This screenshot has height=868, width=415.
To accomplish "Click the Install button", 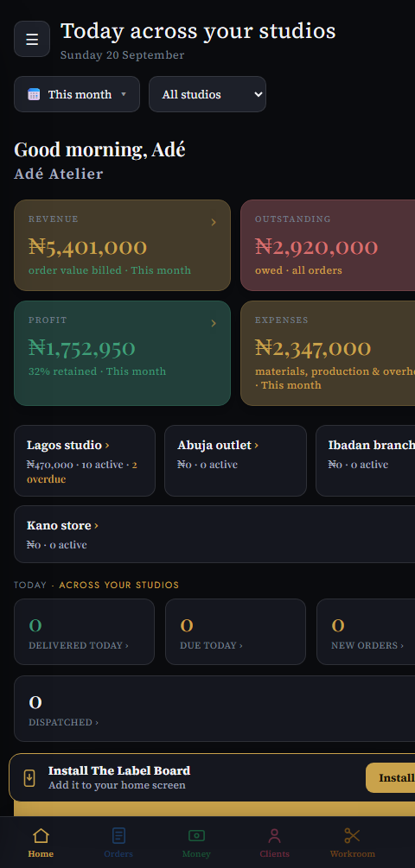I will [x=391, y=778].
